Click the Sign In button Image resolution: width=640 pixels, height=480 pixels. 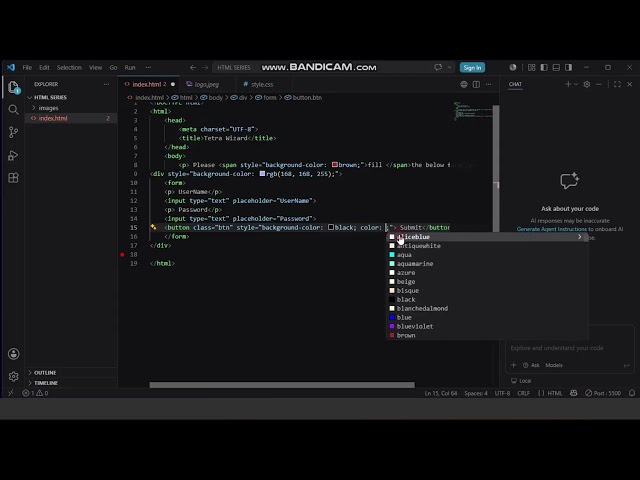pos(472,67)
